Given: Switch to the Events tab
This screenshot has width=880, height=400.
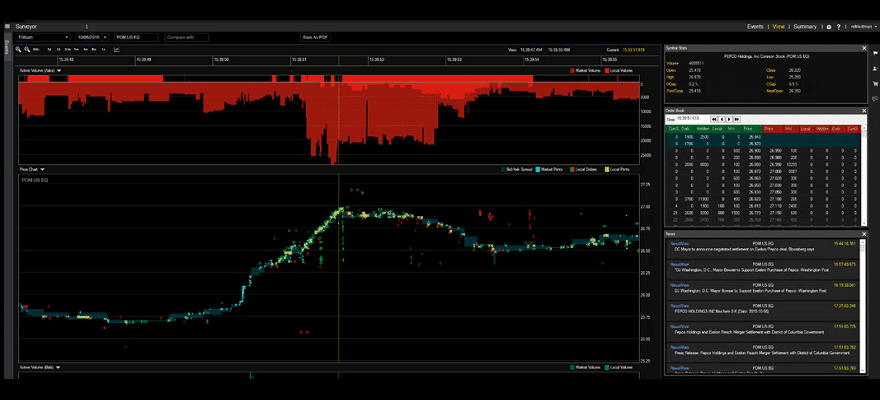Looking at the screenshot, I should (755, 26).
